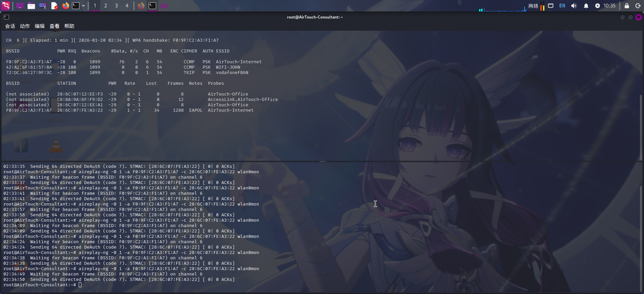Open the 会话 (Session) menu
Viewport: 644px width, 294px height.
point(10,26)
